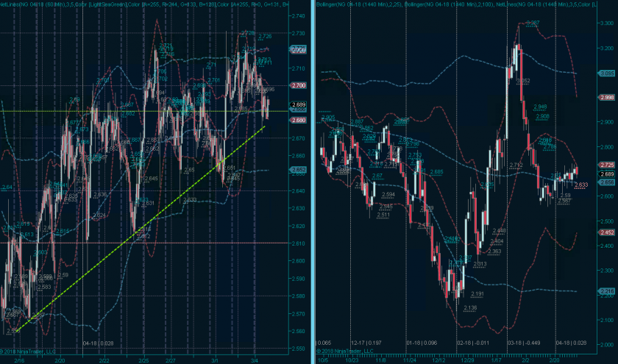The width and height of the screenshot is (618, 364).
Task: Click the red 2.633 label in right chart
Action: 581,185
